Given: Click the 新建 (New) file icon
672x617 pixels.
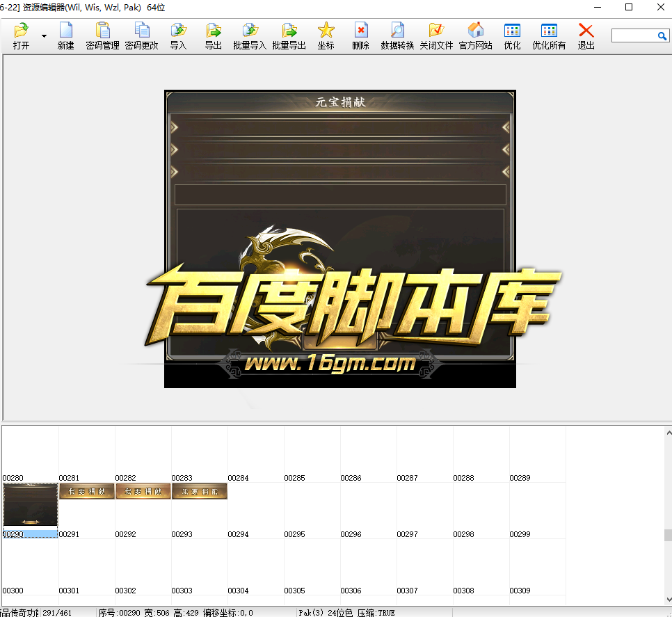Looking at the screenshot, I should [x=65, y=36].
